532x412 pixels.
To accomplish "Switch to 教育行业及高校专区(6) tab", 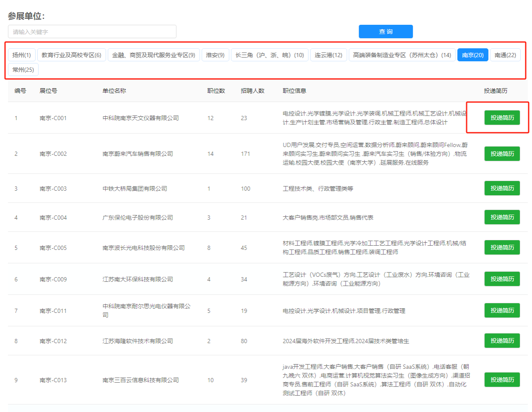I will 71,55.
